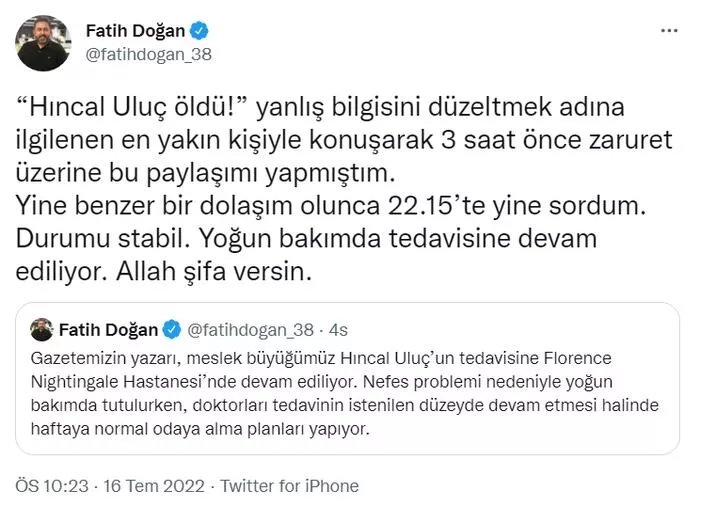
Task: Click the "4s" time on the quoted tweet
Action: click(337, 329)
